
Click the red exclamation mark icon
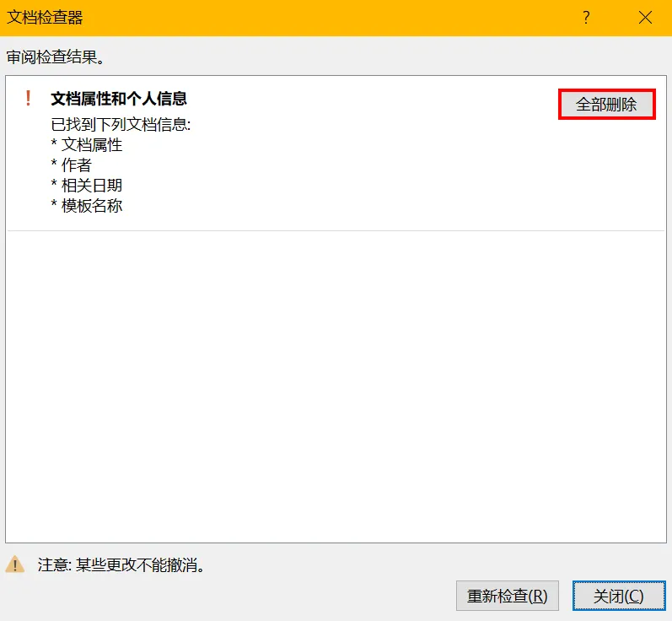29,98
